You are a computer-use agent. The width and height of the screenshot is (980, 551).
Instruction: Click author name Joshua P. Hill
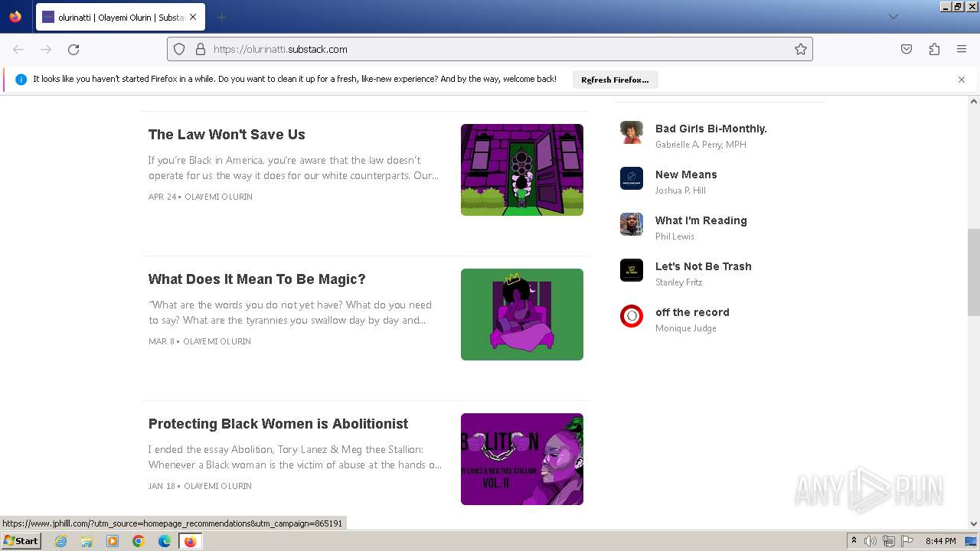click(681, 191)
